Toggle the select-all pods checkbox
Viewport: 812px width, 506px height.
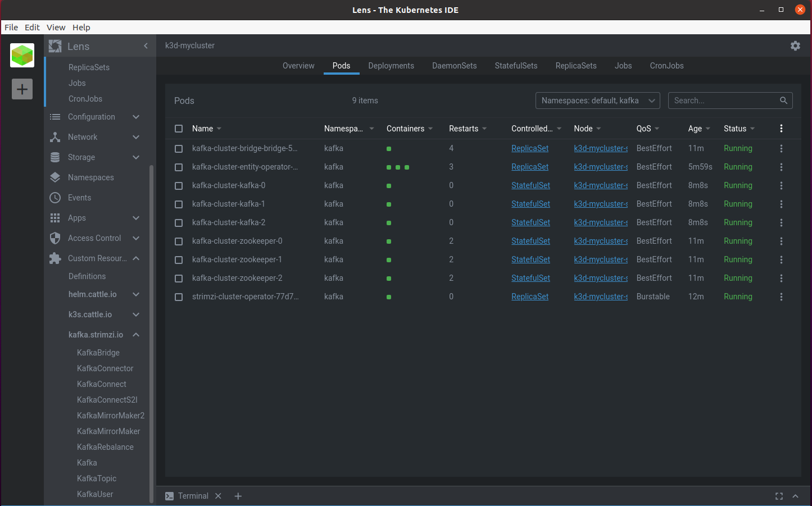coord(179,129)
